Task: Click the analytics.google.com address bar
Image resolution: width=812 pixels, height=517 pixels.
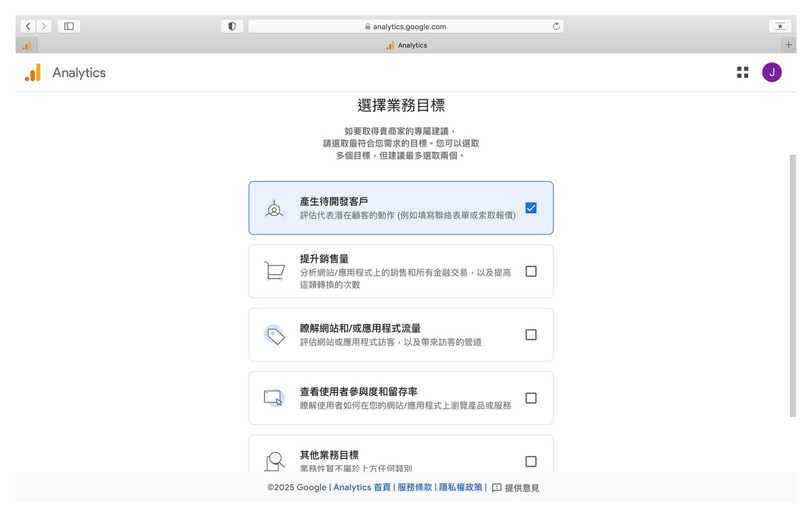Action: click(x=406, y=26)
